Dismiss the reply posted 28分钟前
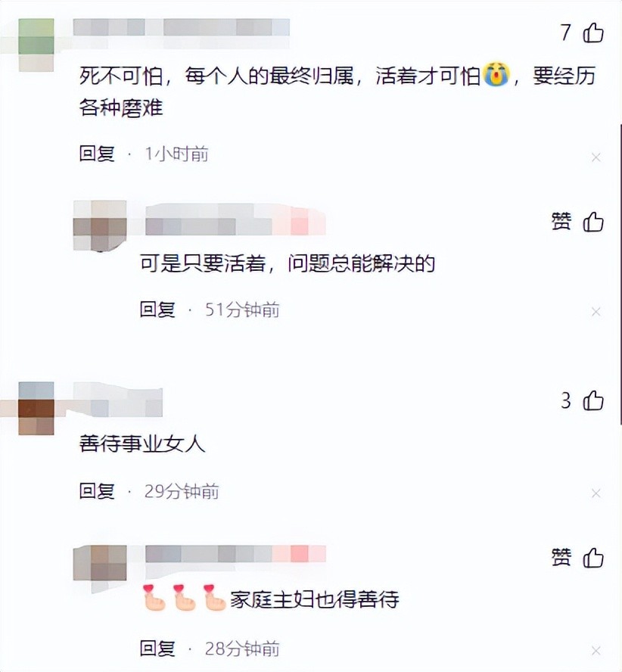 (x=596, y=651)
